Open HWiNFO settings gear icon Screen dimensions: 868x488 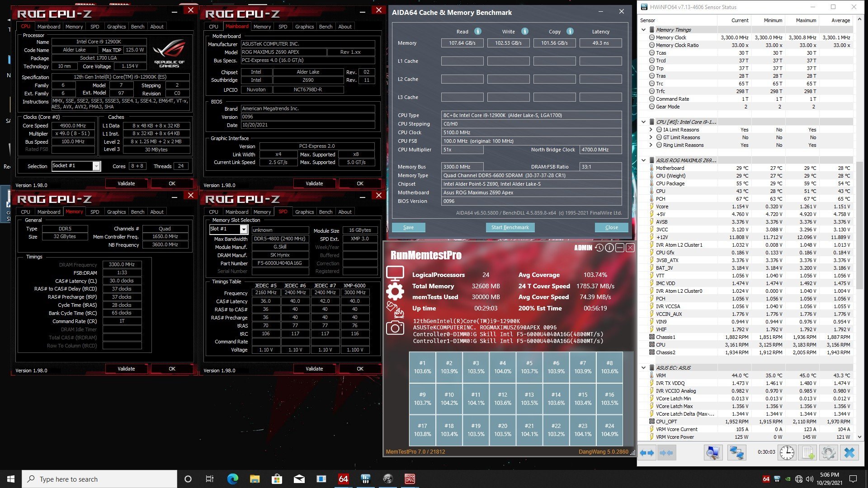829,452
